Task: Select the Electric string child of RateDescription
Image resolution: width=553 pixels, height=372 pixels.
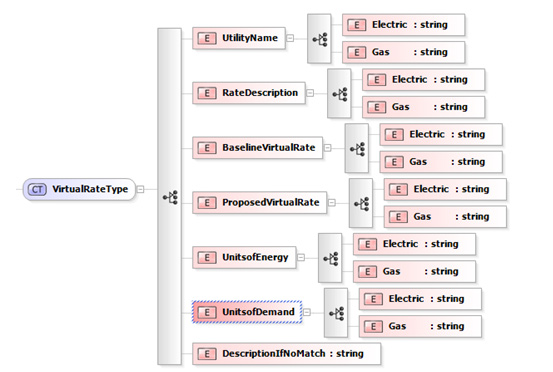Action: pos(424,80)
